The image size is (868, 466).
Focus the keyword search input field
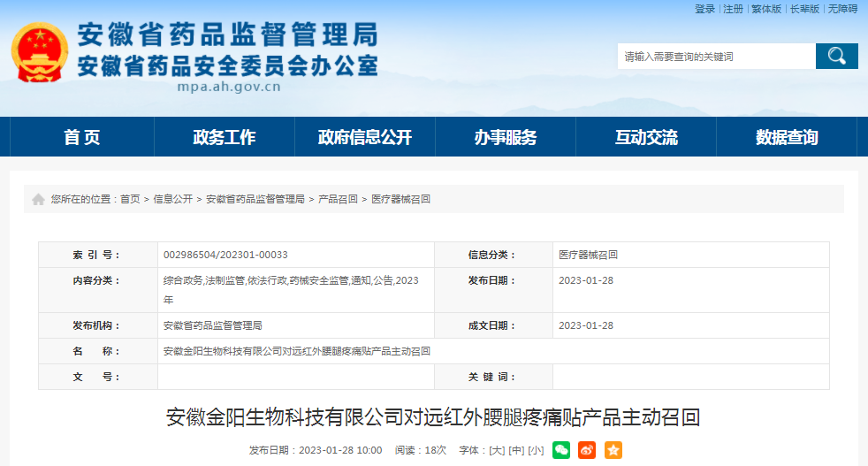716,56
